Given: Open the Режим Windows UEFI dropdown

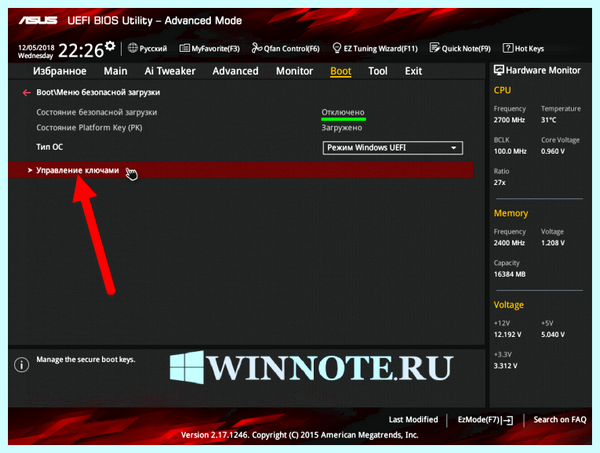Looking at the screenshot, I should click(393, 148).
